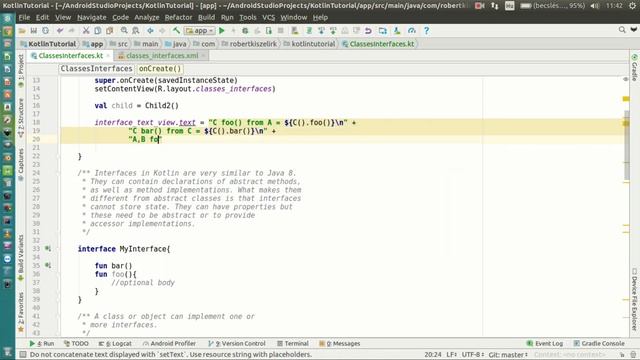
Task: Change file encoding UTF-8 dropdown
Action: pyautogui.click(x=473, y=354)
